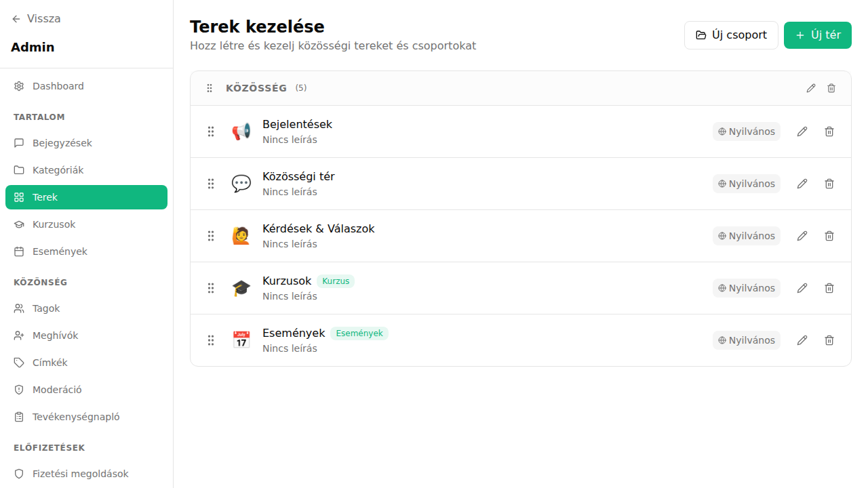Go back using the Vissza link

(35, 18)
